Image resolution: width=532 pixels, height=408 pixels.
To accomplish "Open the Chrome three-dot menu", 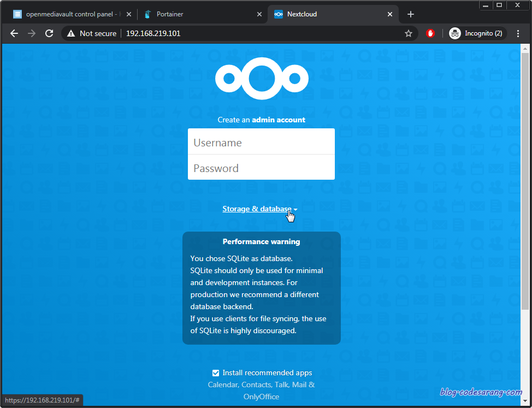I will pyautogui.click(x=518, y=33).
